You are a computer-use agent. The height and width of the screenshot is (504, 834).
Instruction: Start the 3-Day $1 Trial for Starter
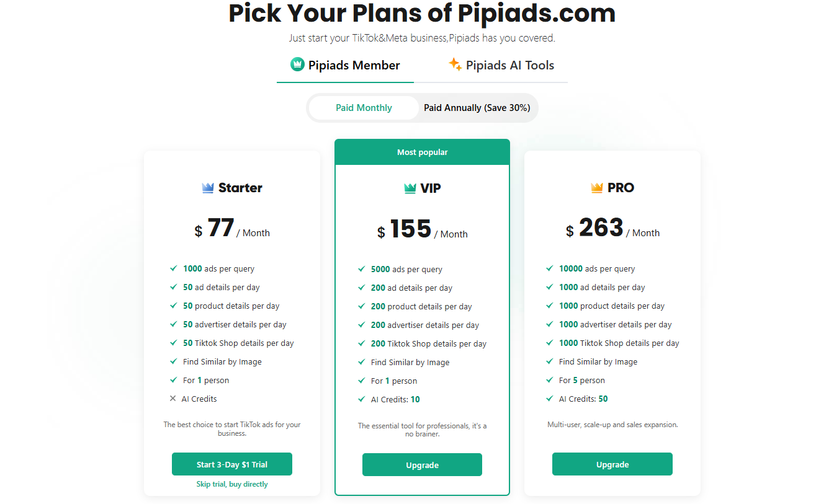point(232,464)
